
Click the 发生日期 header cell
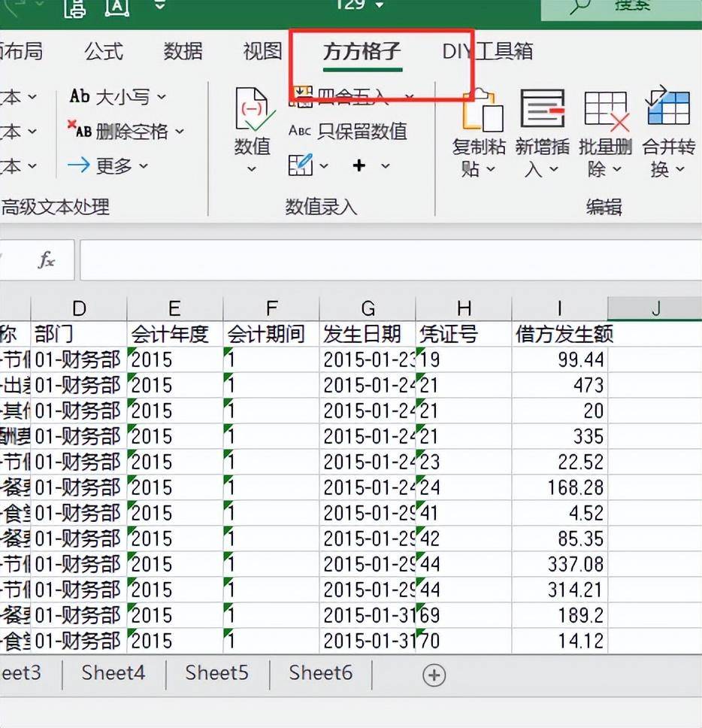(x=368, y=334)
